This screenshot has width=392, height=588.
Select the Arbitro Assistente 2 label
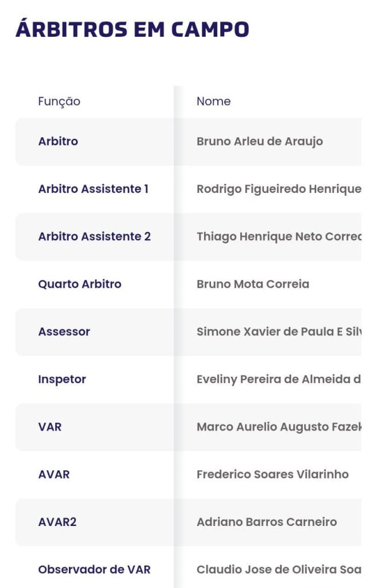(94, 237)
